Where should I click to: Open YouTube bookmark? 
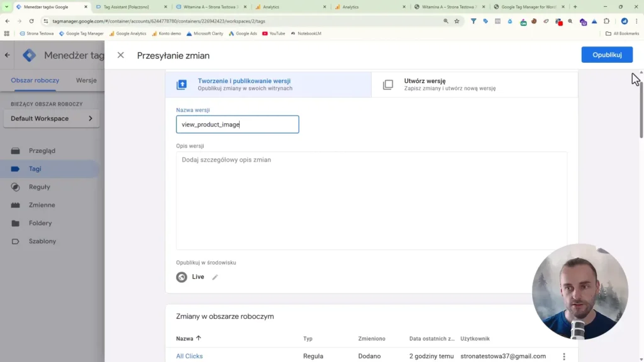click(274, 34)
